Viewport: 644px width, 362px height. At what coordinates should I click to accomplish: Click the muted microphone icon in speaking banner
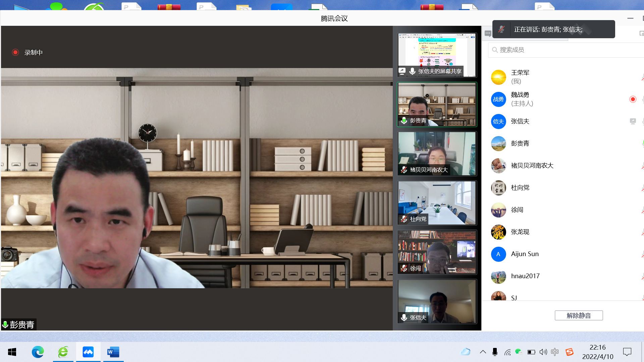(501, 29)
